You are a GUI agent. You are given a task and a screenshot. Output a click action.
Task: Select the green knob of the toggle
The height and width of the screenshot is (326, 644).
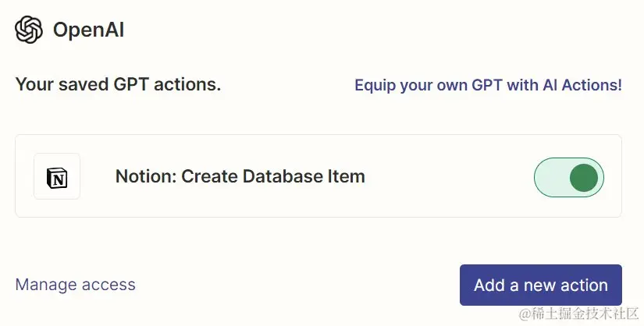coord(584,177)
